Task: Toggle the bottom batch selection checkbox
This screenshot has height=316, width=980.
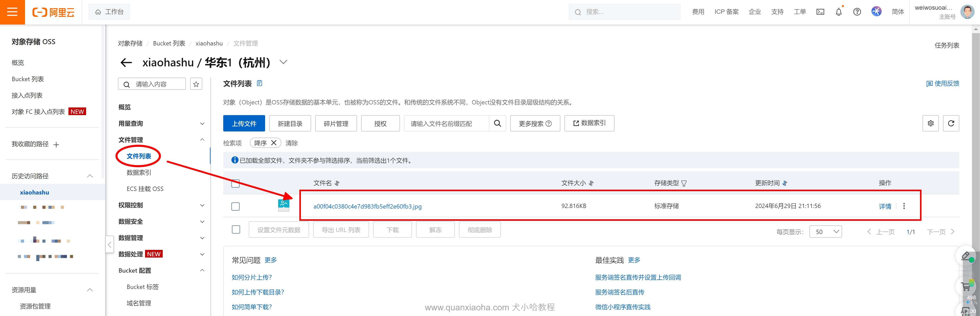Action: coord(236,230)
